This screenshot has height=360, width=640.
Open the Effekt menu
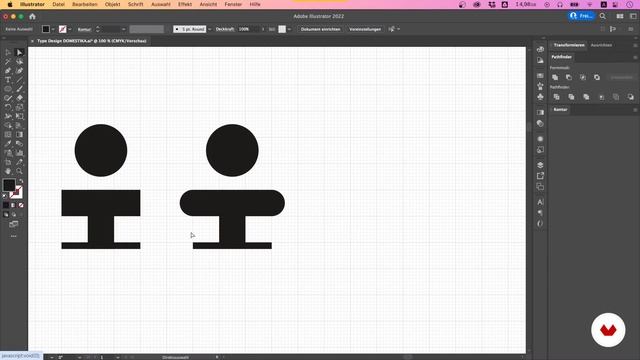click(x=185, y=4)
